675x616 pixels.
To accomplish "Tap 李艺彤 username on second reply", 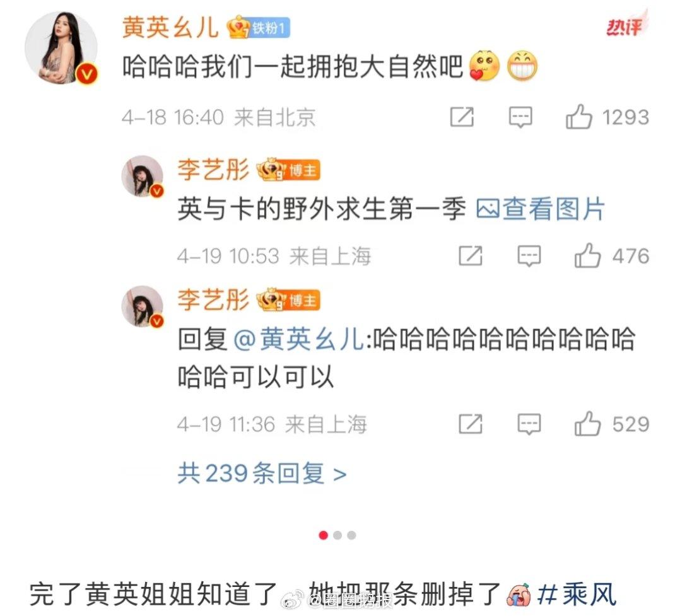I will click(213, 299).
